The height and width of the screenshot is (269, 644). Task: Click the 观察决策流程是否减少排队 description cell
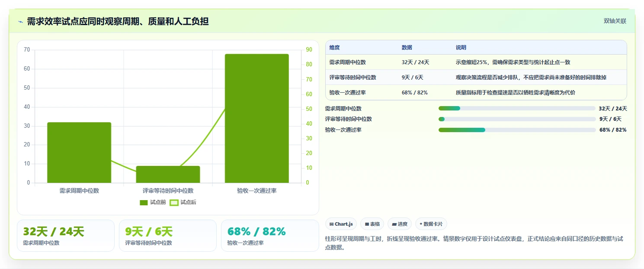pyautogui.click(x=531, y=78)
